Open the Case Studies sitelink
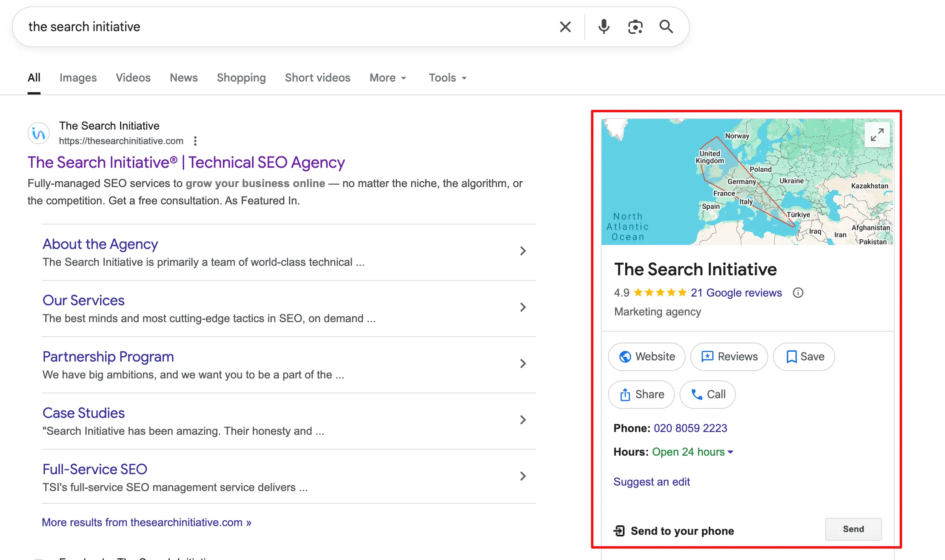 (x=83, y=413)
